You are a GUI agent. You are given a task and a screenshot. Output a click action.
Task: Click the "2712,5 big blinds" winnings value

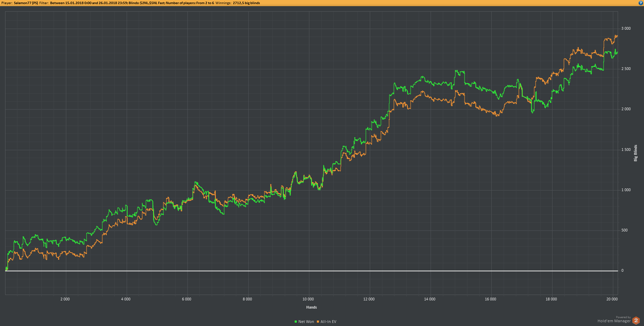[x=246, y=3]
